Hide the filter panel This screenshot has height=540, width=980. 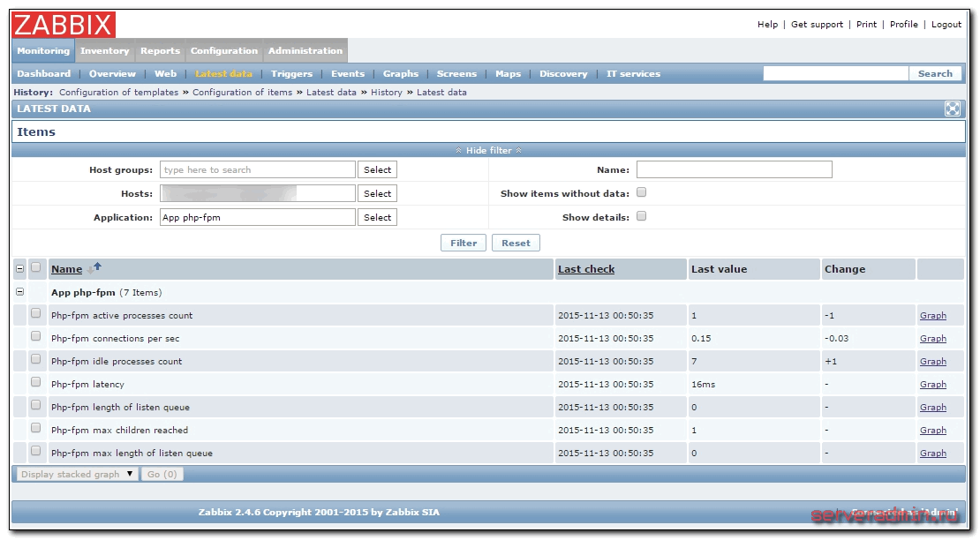click(x=489, y=151)
